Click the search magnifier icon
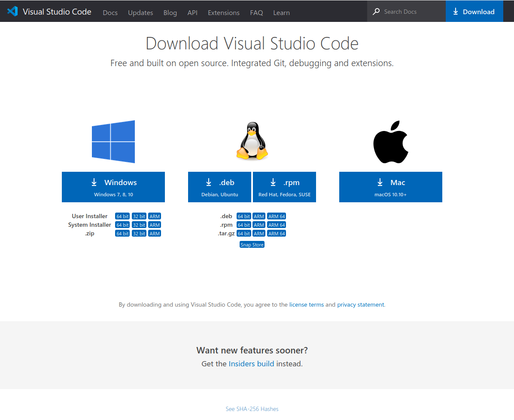514x420 pixels. point(376,12)
